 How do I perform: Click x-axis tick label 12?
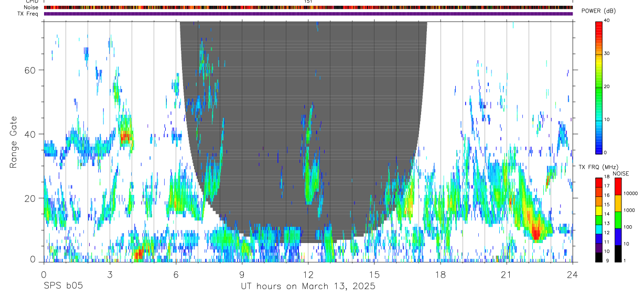(x=308, y=274)
